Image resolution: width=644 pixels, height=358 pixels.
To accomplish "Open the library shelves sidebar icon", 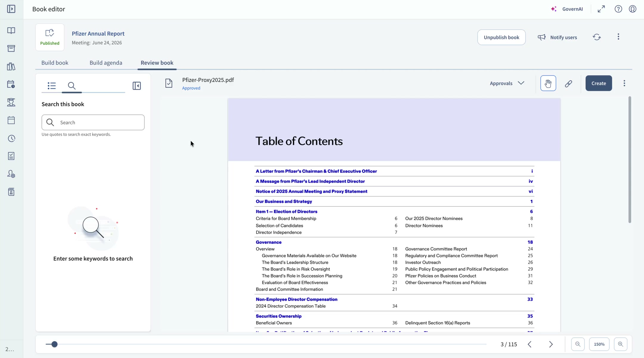I will point(11,66).
